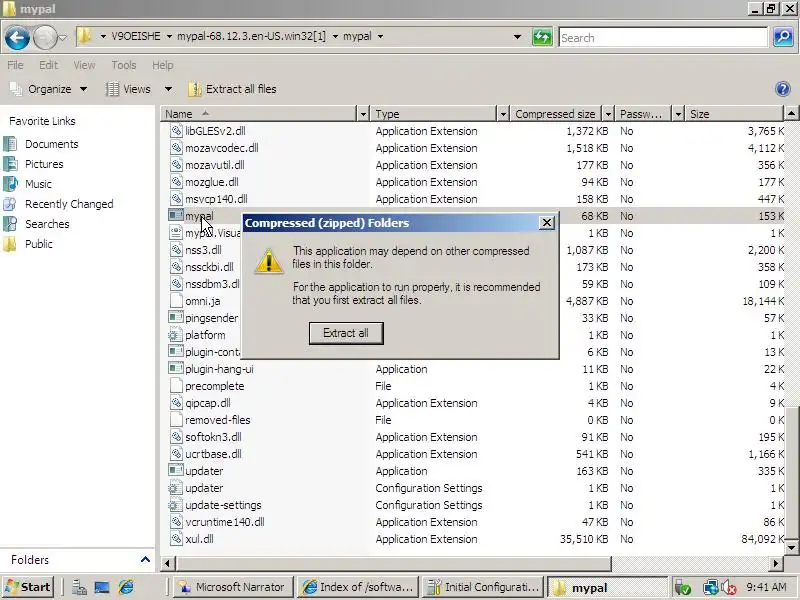Screen dimensions: 800x600
Task: Select the nss3.dll file icon
Action: pyautogui.click(x=176, y=249)
